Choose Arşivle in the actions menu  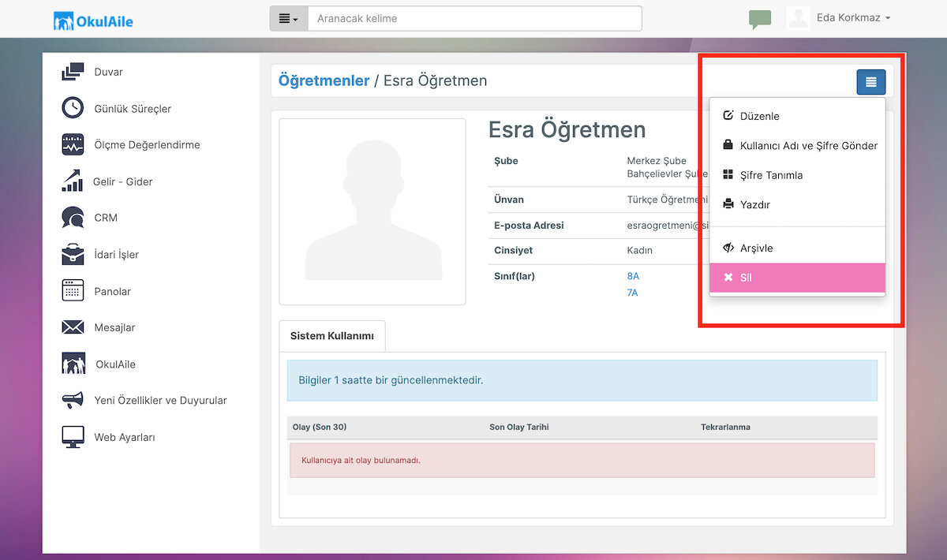797,248
